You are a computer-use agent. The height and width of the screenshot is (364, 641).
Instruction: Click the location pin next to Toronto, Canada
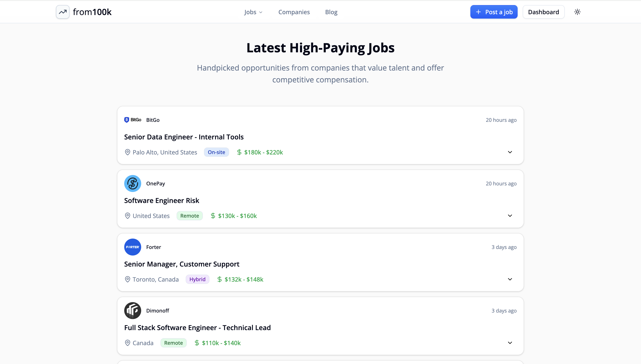pos(127,279)
